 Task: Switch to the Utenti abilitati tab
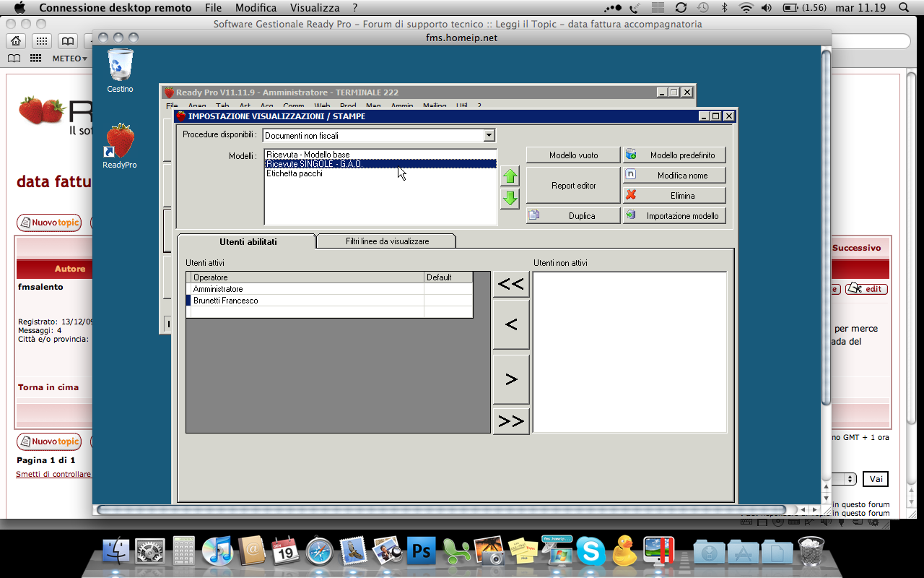(248, 241)
